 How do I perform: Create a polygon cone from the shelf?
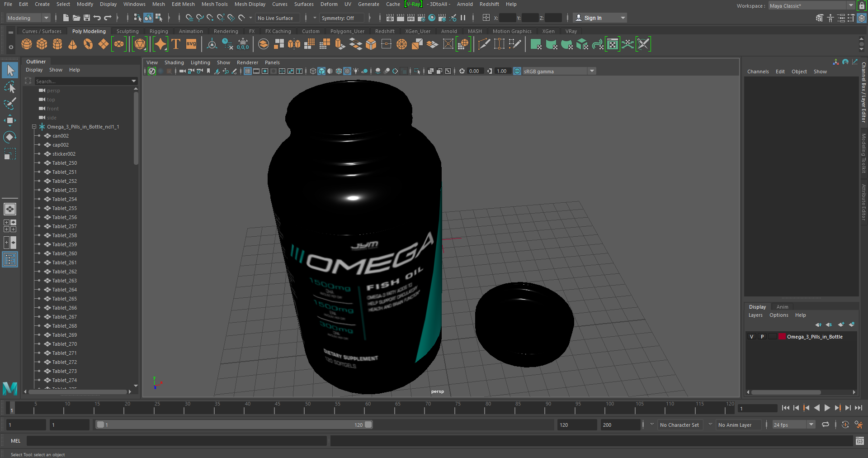72,44
